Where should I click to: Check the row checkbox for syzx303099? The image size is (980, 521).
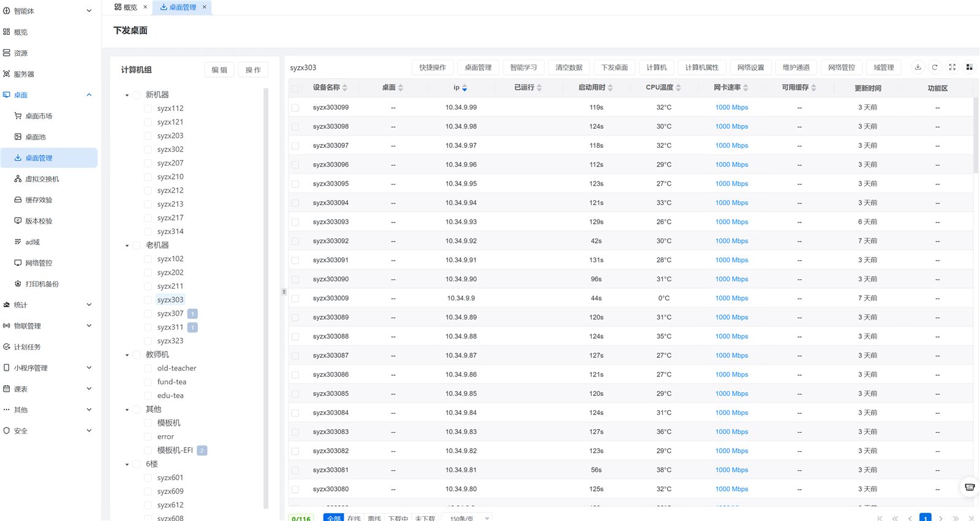[x=295, y=107]
